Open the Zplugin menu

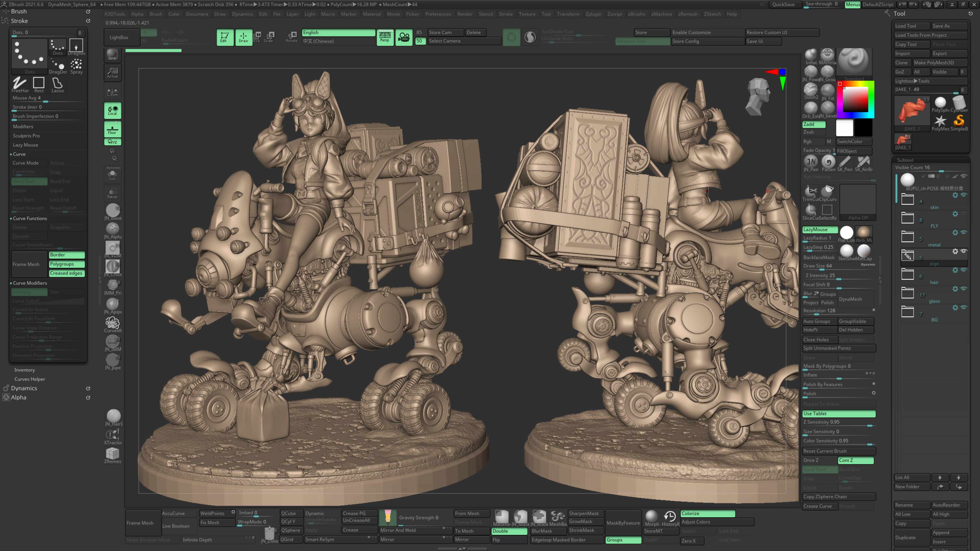[593, 14]
